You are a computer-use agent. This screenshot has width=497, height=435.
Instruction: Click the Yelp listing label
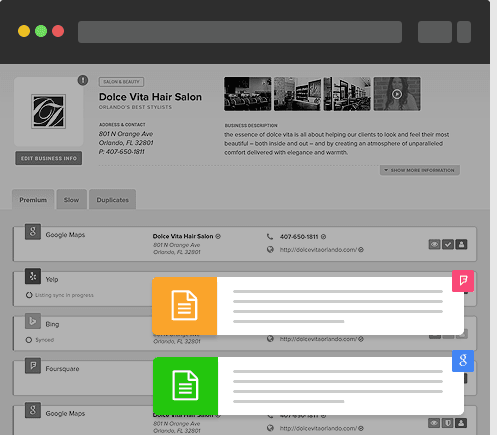pyautogui.click(x=52, y=279)
